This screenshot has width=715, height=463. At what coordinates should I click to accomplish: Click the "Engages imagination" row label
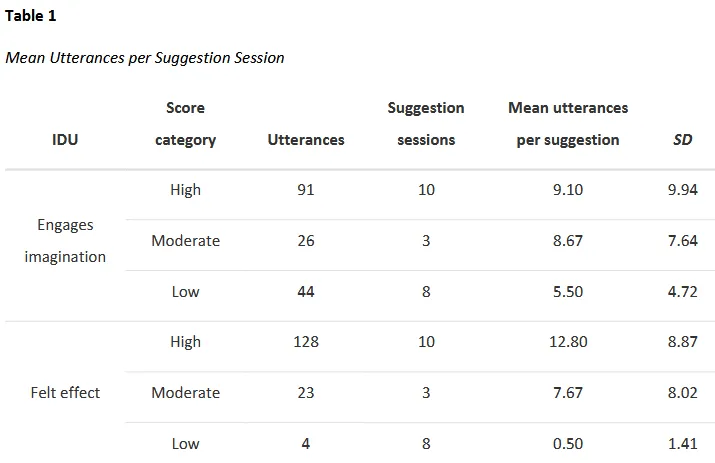[x=65, y=241]
